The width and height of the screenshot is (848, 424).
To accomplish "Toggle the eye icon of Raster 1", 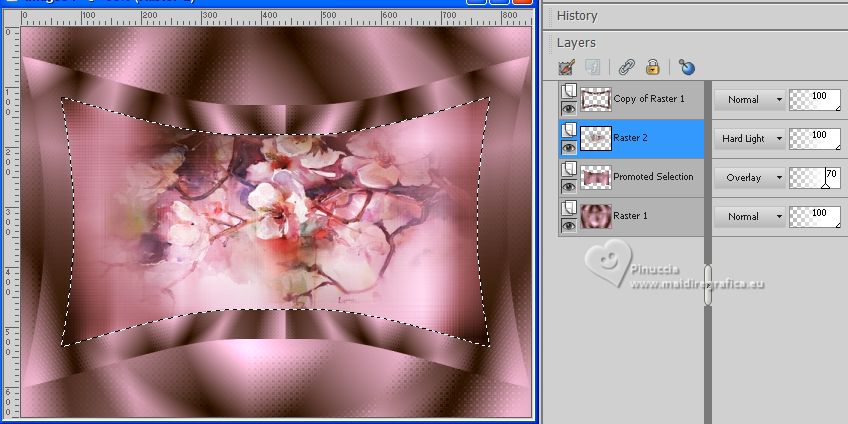I will [569, 226].
